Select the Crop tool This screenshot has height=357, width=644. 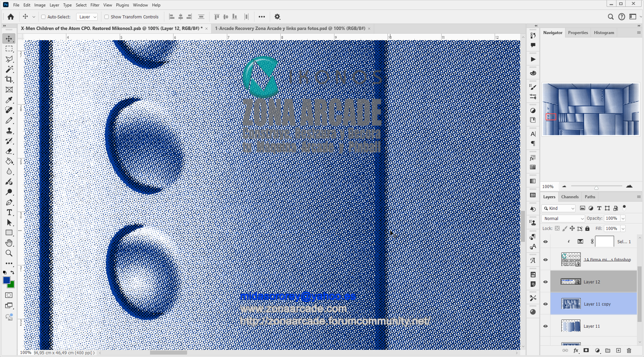click(x=9, y=79)
